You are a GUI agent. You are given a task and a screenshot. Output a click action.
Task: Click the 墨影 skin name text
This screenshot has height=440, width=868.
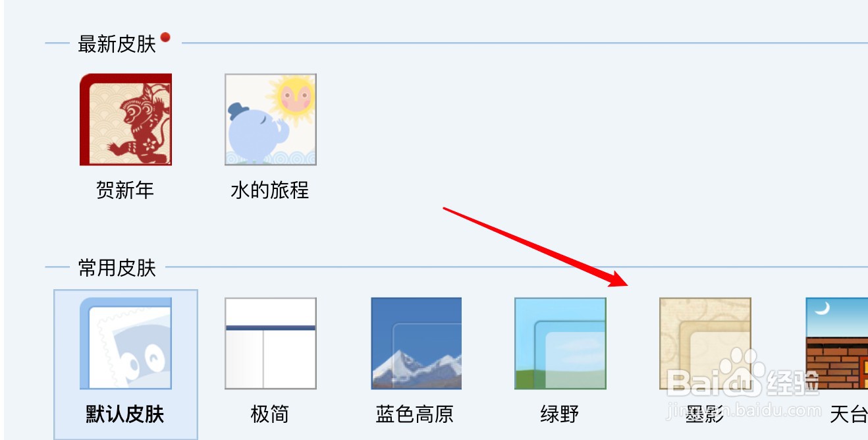point(705,414)
